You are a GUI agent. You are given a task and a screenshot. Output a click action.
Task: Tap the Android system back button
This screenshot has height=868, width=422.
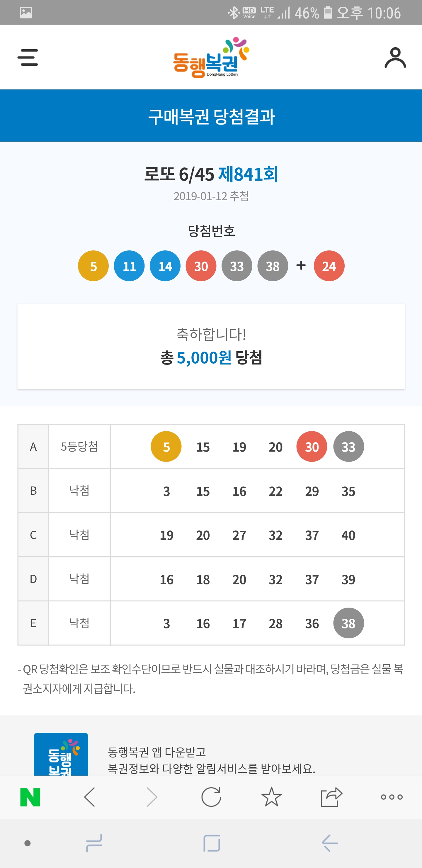[x=330, y=843]
